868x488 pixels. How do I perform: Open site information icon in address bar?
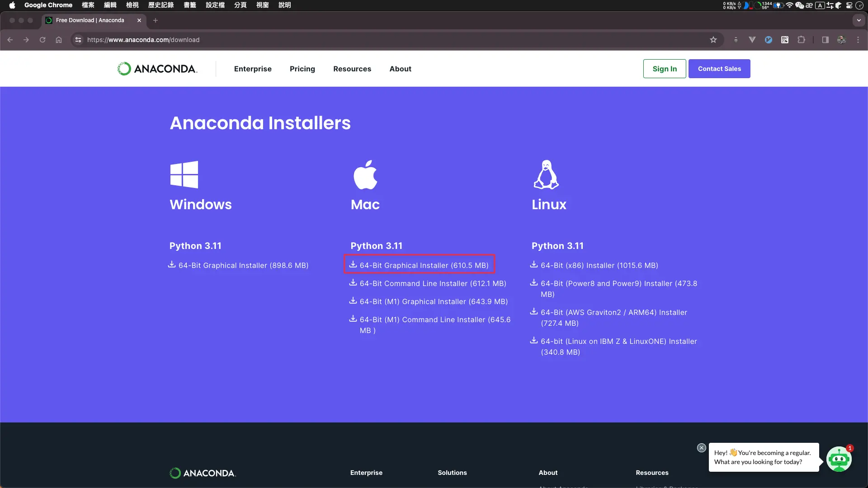tap(78, 40)
